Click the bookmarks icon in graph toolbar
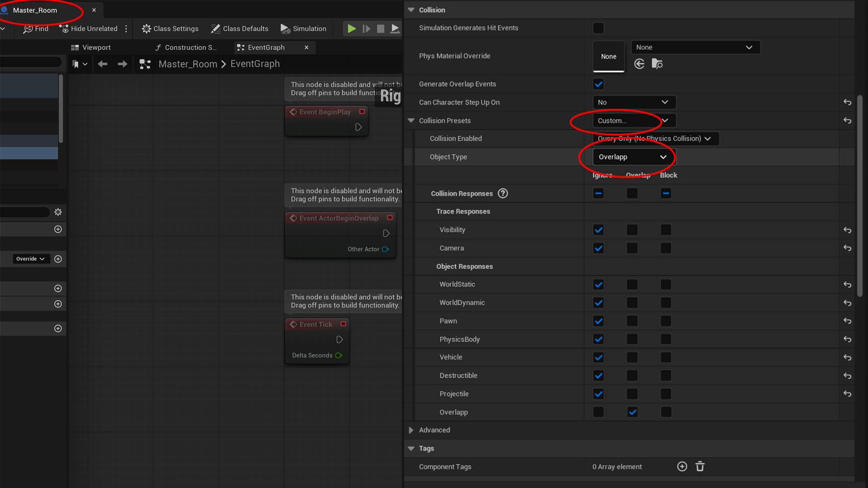The image size is (868, 488). coord(80,64)
